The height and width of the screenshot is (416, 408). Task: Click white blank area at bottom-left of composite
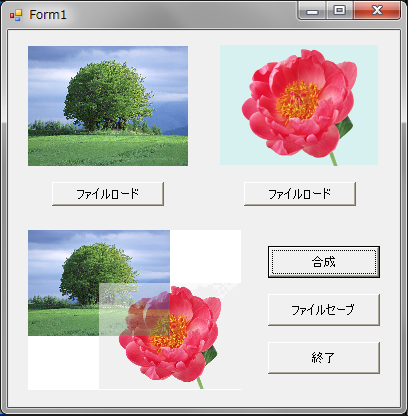click(x=63, y=362)
